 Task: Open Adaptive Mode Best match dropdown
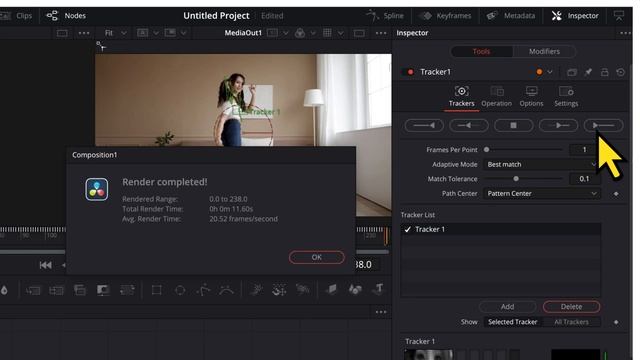(542, 164)
